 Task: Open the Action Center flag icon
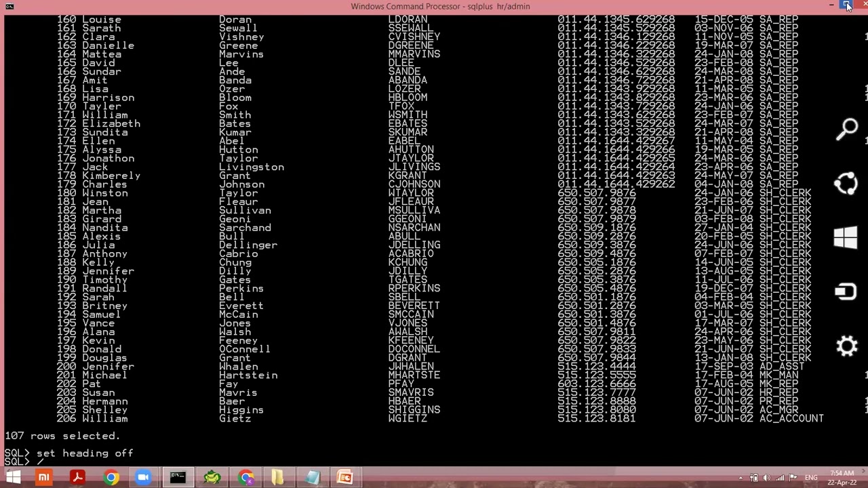[x=793, y=478]
